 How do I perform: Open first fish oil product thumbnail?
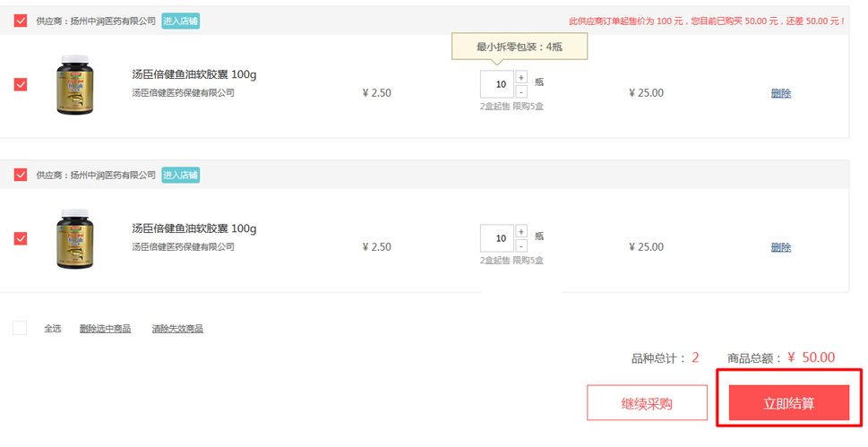pos(75,86)
